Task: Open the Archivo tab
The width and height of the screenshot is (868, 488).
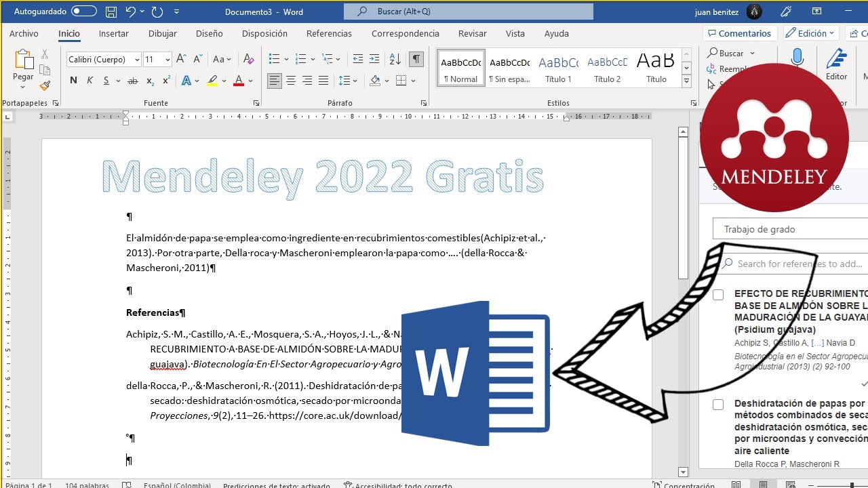Action: (24, 33)
